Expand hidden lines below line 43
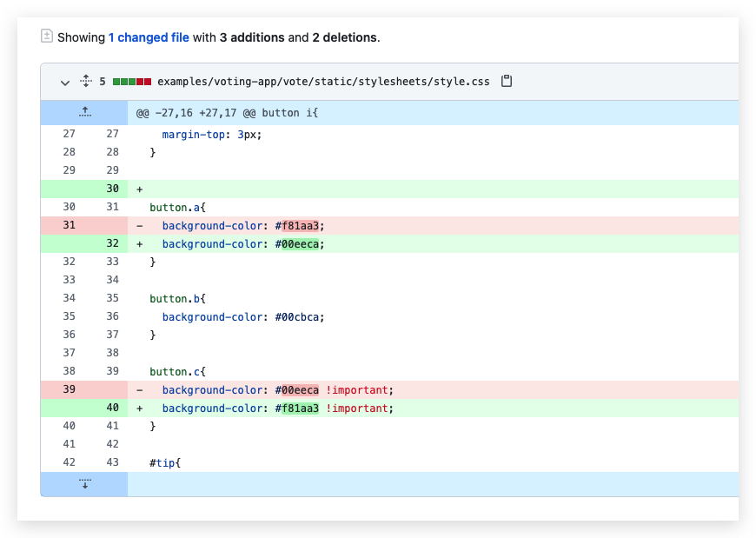 coord(84,484)
